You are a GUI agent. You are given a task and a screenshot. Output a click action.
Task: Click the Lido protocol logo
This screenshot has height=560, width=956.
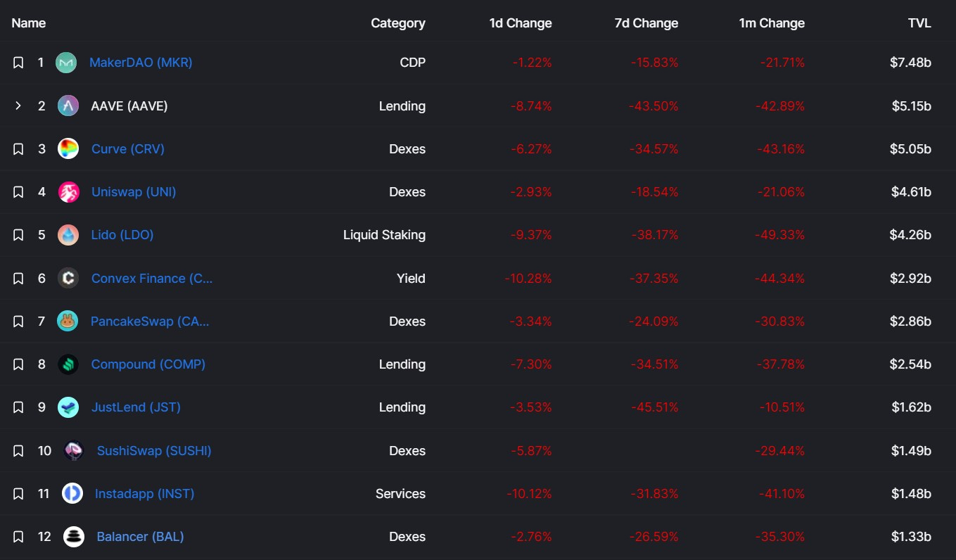[x=68, y=234]
